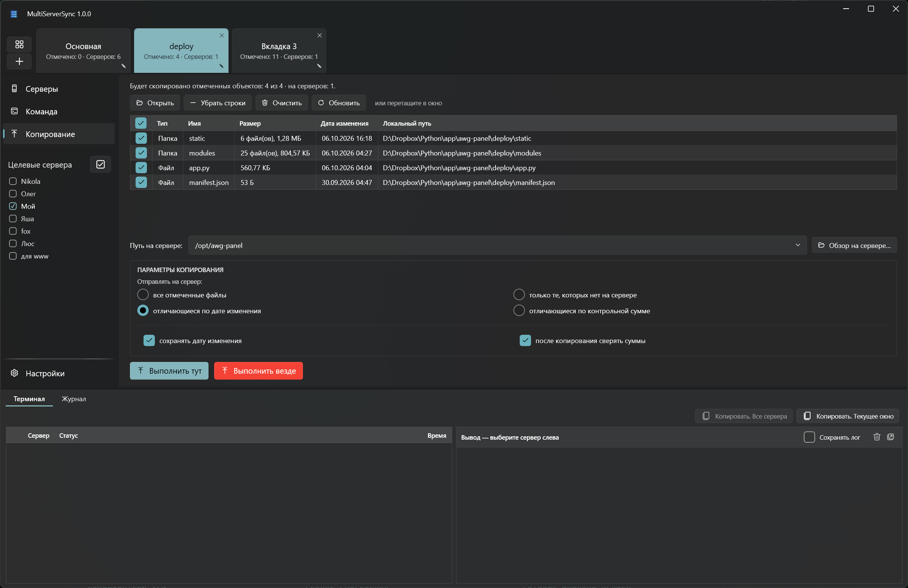Image resolution: width=908 pixels, height=588 pixels.
Task: Uncheck the Мой server
Action: 13,206
